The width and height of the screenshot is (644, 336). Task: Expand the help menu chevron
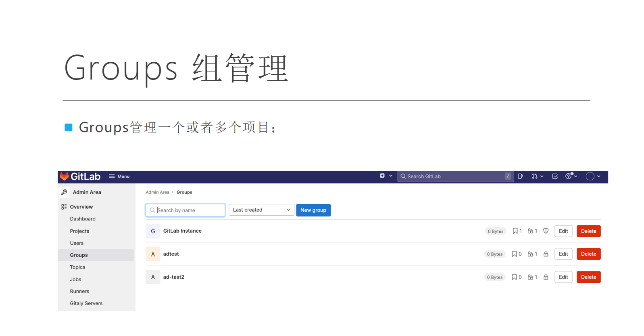pyautogui.click(x=576, y=176)
